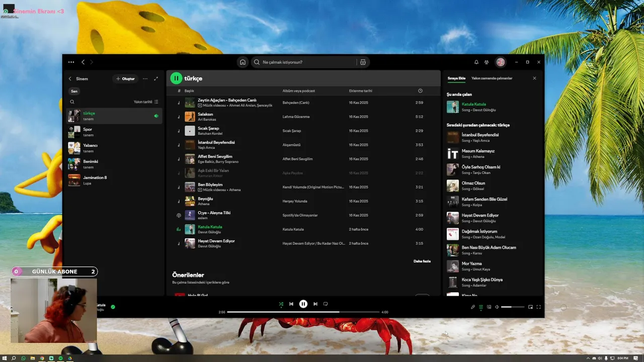The image size is (644, 362).
Task: Skip to the previous track
Action: [291, 304]
